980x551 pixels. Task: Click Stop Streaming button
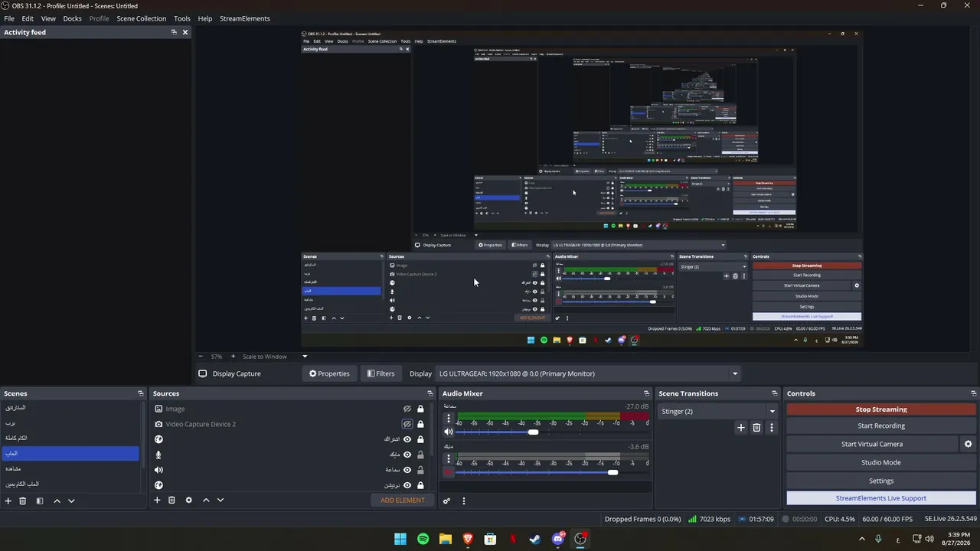(881, 409)
